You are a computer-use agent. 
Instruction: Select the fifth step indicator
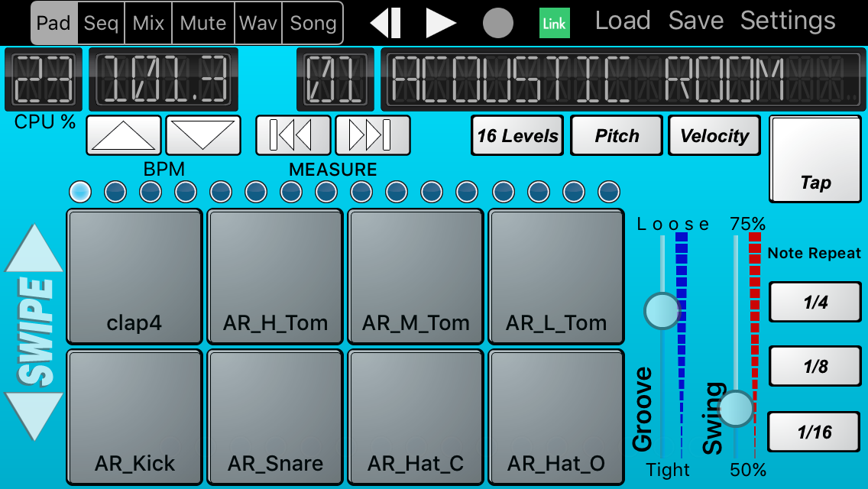221,192
